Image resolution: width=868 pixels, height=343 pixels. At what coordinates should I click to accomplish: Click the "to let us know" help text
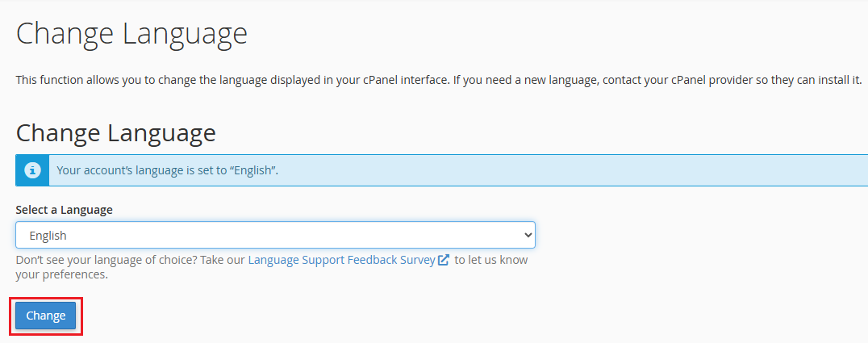(x=492, y=260)
